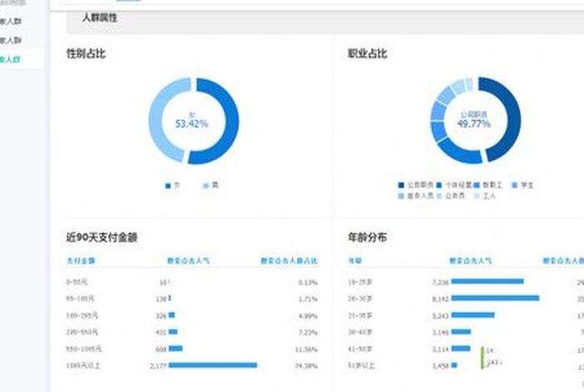Screen dimensions: 584x392
Task: Sort payment table by 搜索点击人数占比 header
Action: pos(289,260)
